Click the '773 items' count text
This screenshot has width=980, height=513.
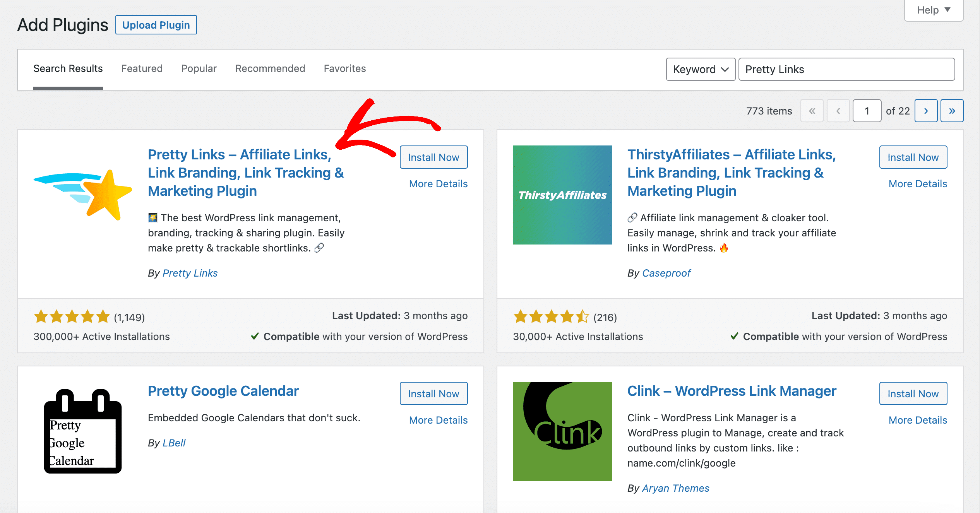(x=769, y=111)
